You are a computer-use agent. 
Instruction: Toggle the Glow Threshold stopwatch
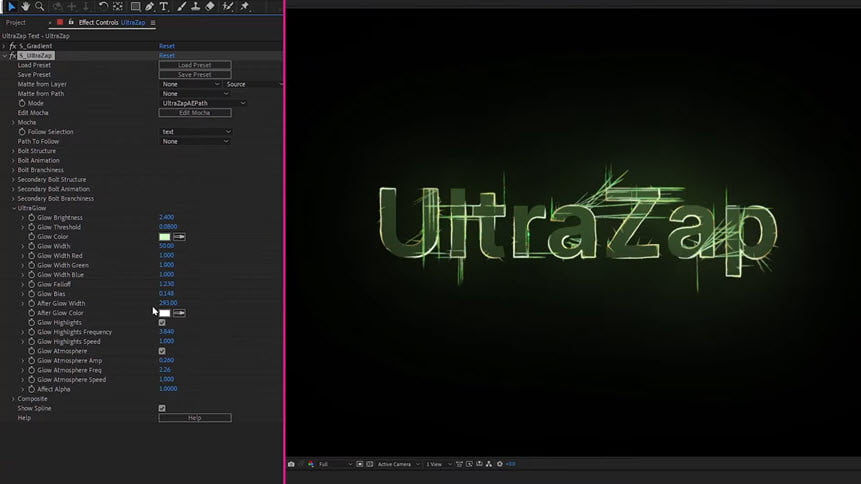click(31, 227)
